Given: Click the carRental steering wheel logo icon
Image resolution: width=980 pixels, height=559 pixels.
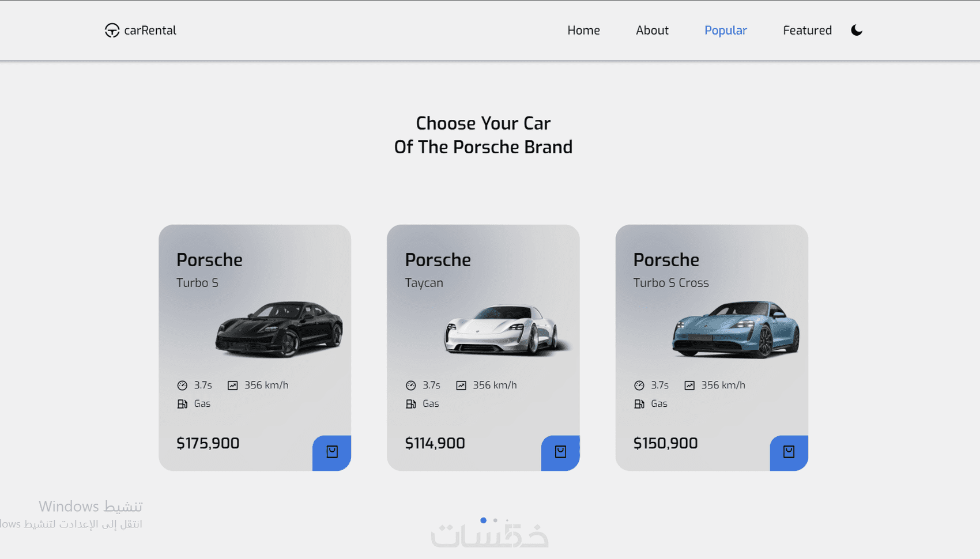Looking at the screenshot, I should (112, 31).
